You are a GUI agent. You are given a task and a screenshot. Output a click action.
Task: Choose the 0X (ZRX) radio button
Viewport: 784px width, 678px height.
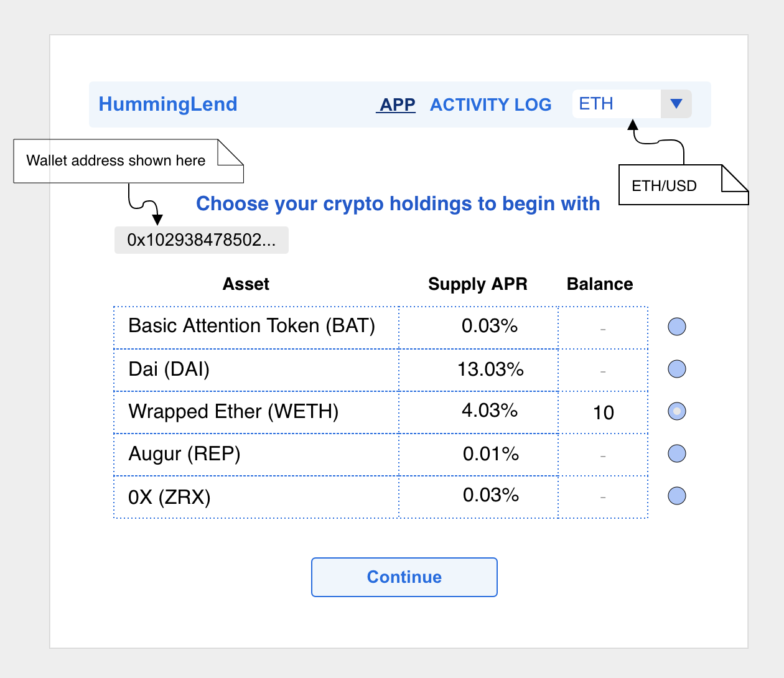point(676,496)
